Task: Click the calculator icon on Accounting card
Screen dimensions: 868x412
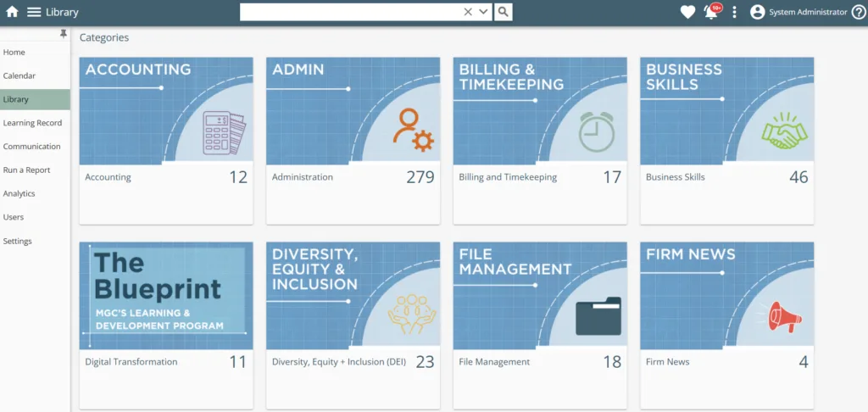Action: pyautogui.click(x=224, y=133)
